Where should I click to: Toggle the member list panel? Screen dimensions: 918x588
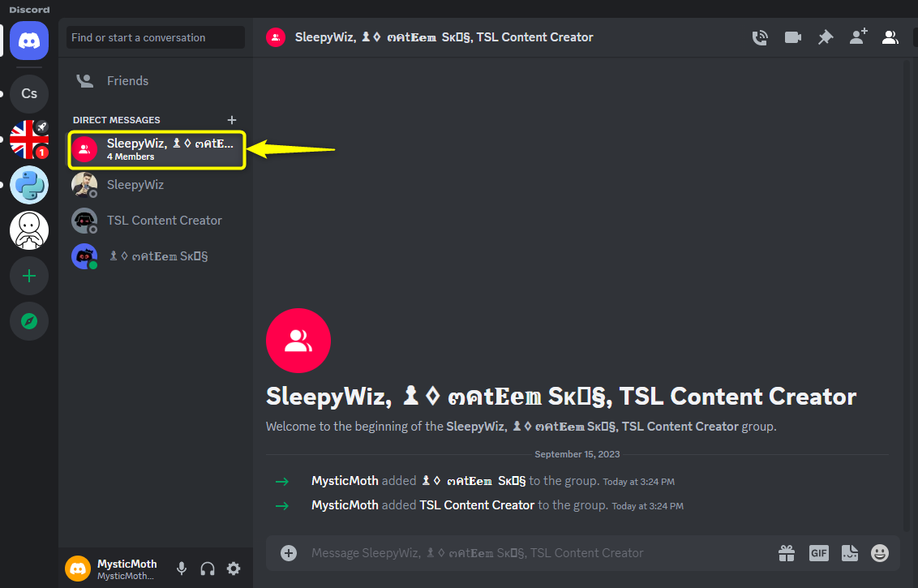(x=890, y=37)
